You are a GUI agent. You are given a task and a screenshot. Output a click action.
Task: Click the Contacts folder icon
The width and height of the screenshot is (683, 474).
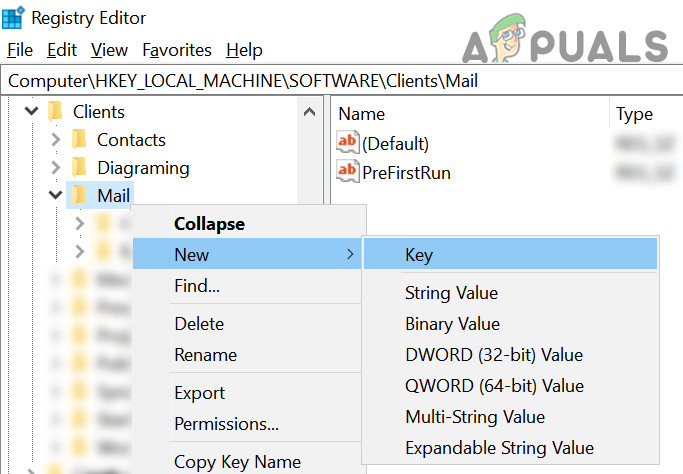point(80,140)
